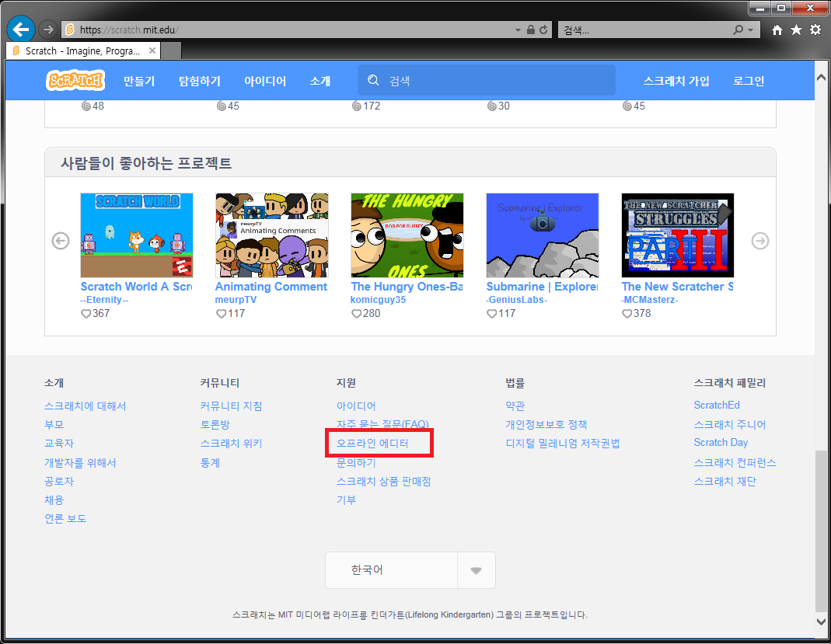The width and height of the screenshot is (831, 644).
Task: Click the Scratch World A Scr title link
Action: point(136,287)
